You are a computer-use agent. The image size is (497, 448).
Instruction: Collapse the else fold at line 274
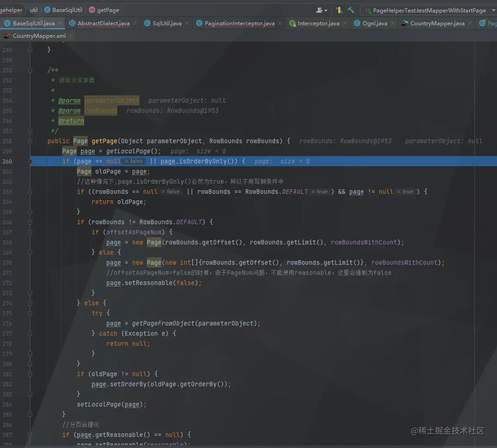coord(30,303)
